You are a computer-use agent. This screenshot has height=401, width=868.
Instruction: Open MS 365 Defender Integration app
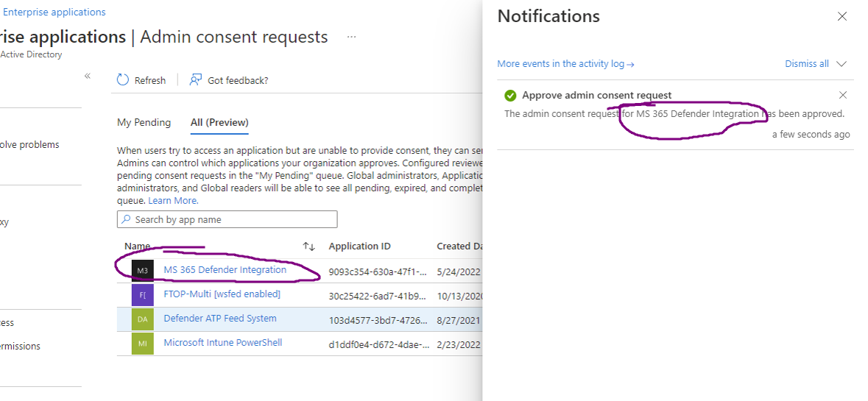tap(225, 270)
